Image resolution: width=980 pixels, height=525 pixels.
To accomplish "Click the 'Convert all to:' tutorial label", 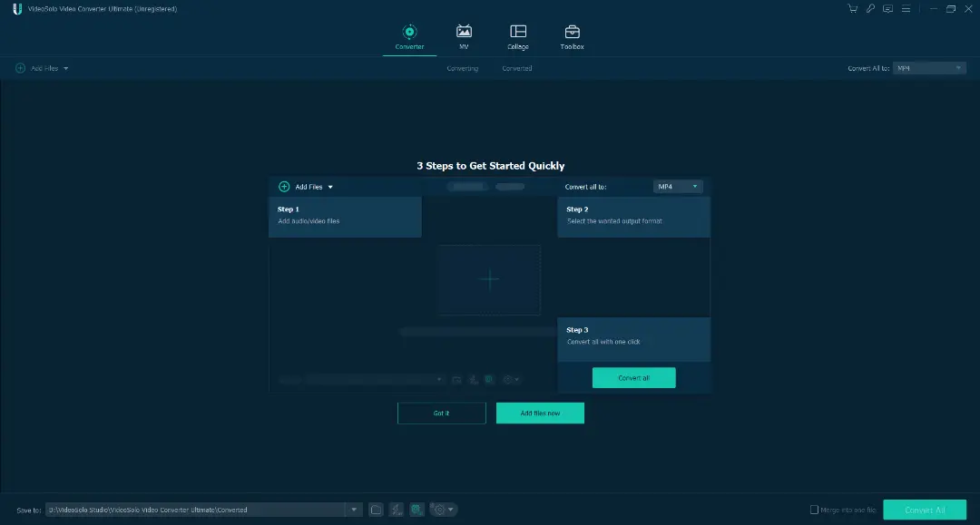I will click(x=585, y=187).
